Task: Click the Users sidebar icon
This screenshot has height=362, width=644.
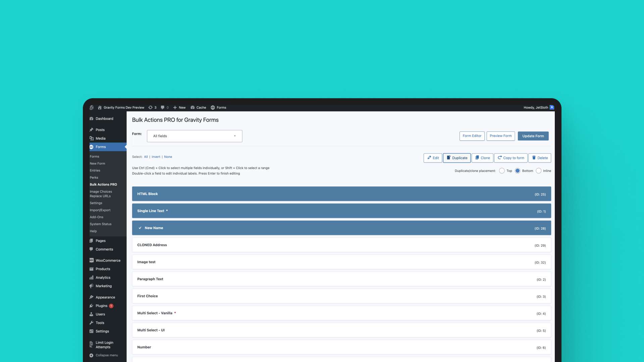Action: (x=91, y=314)
